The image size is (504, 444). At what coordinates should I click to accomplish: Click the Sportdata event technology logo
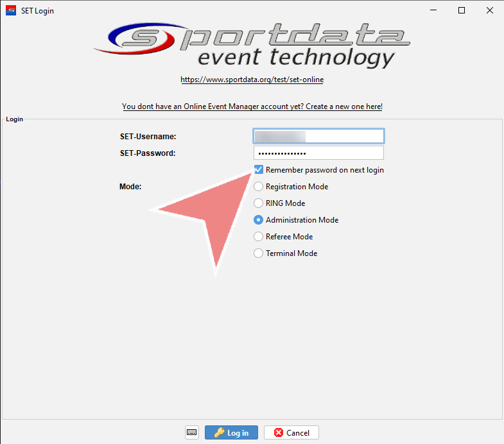click(252, 45)
